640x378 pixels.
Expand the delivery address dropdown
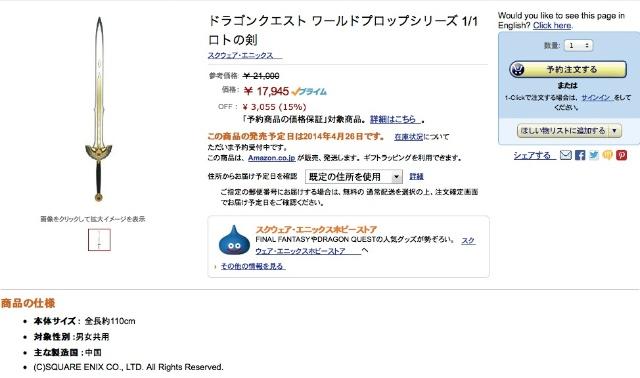[354, 177]
